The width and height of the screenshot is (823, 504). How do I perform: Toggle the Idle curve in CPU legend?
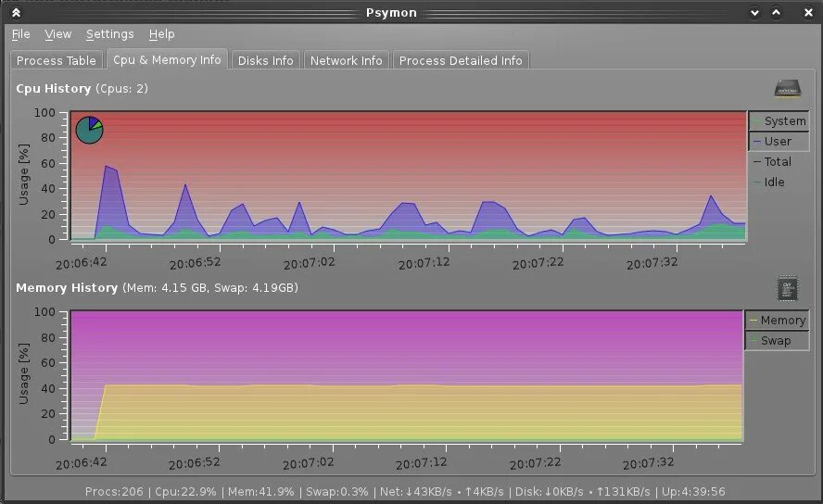pos(779,183)
